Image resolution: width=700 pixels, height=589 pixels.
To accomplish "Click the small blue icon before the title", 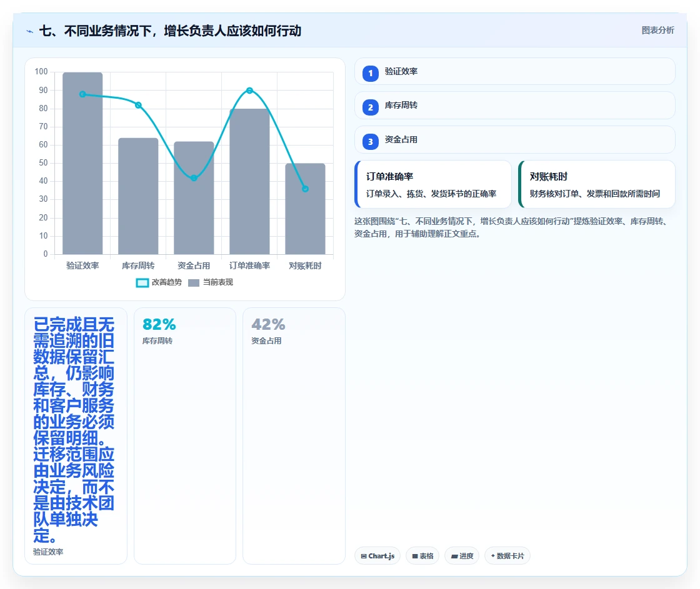I will [30, 31].
